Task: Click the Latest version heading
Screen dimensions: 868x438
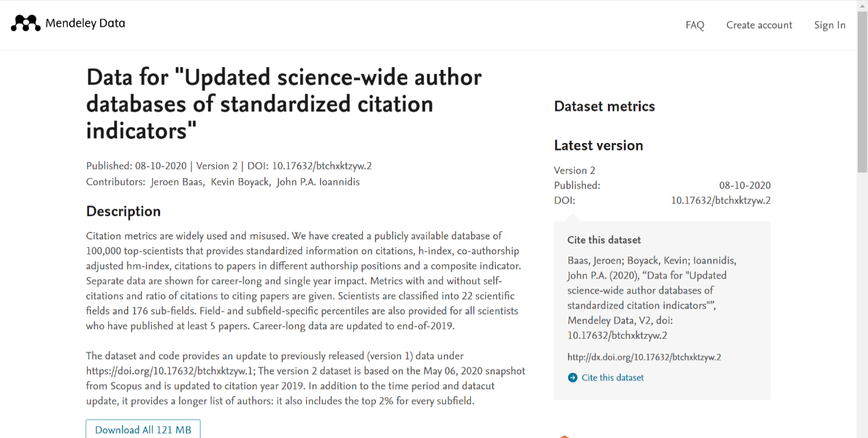Action: (x=598, y=145)
